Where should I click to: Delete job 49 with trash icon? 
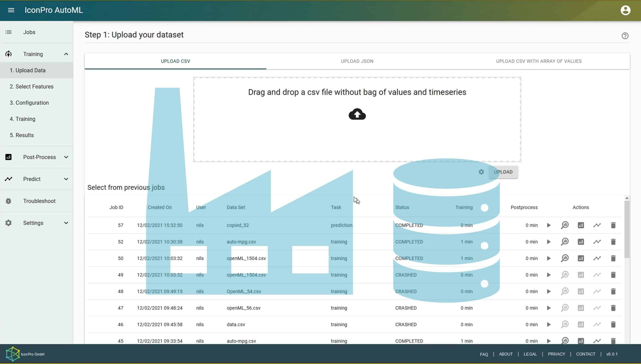(613, 275)
